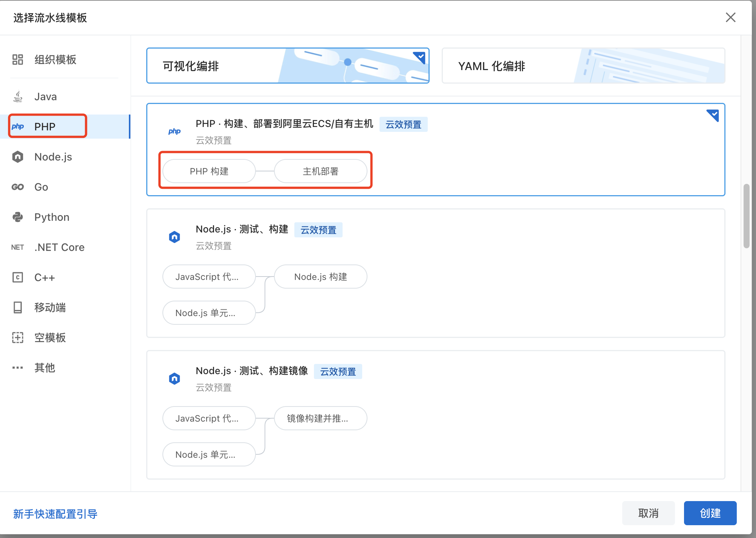Viewport: 756px width, 538px height.
Task: Click the Python snake icon
Action: pyautogui.click(x=18, y=217)
